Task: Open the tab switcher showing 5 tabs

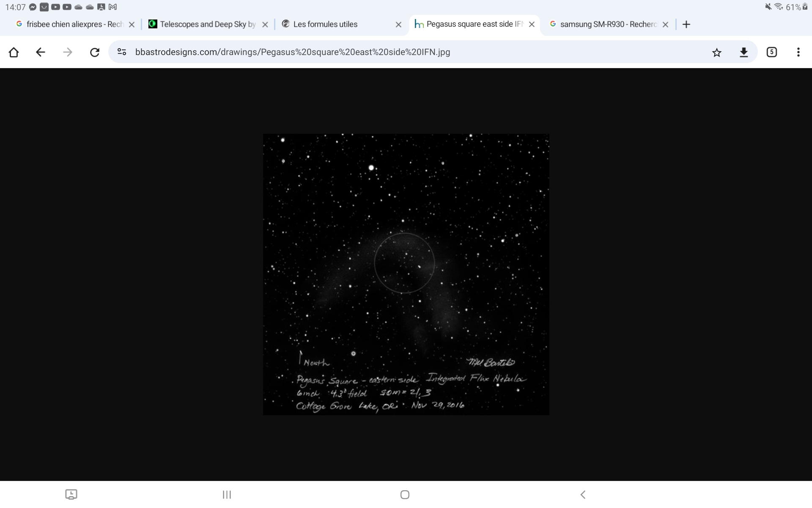Action: pyautogui.click(x=771, y=52)
